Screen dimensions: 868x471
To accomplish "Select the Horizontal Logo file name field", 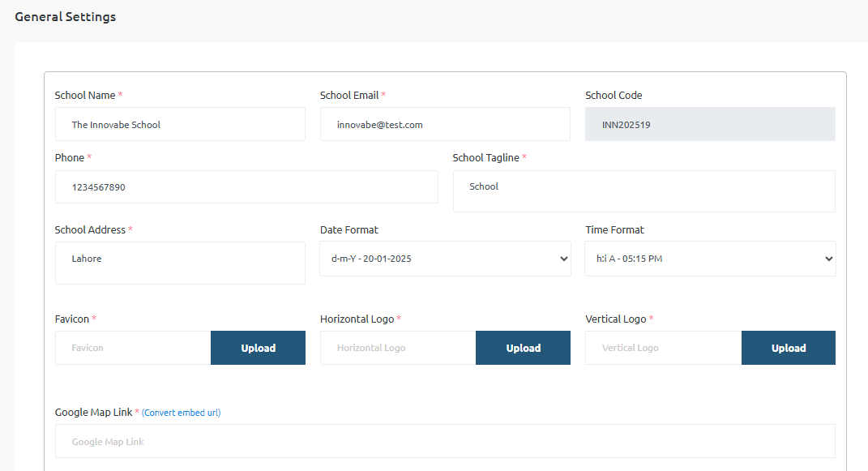I will (x=398, y=348).
